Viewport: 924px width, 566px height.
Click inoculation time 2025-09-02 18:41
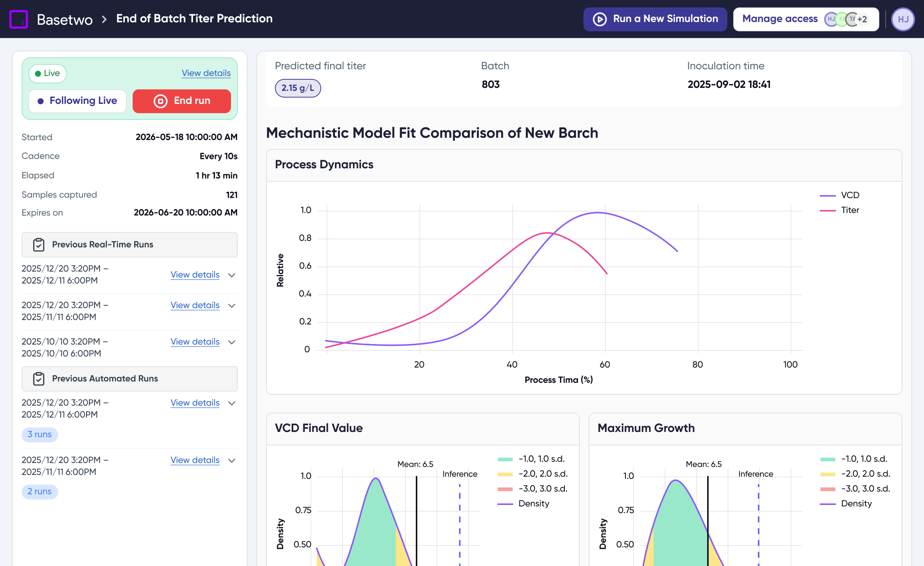729,85
